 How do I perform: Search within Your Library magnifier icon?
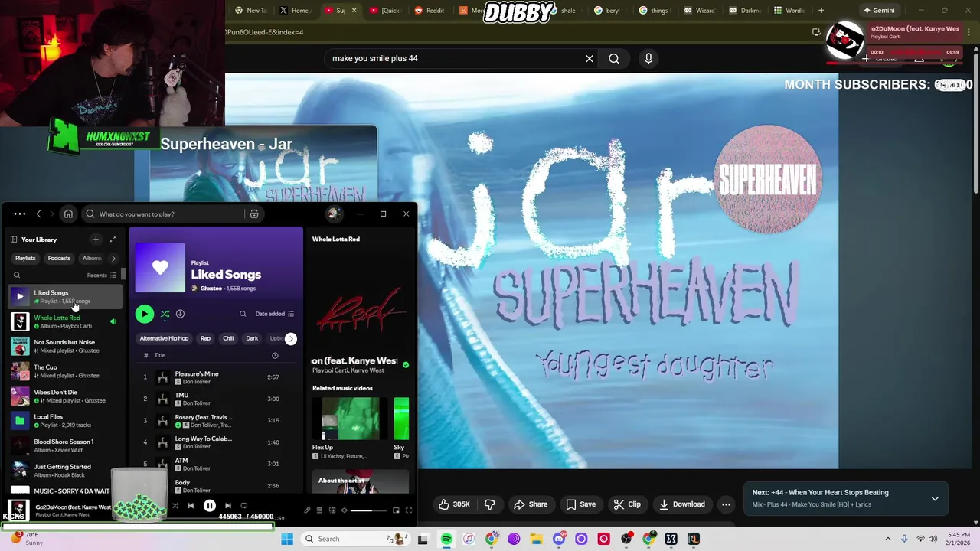click(17, 275)
